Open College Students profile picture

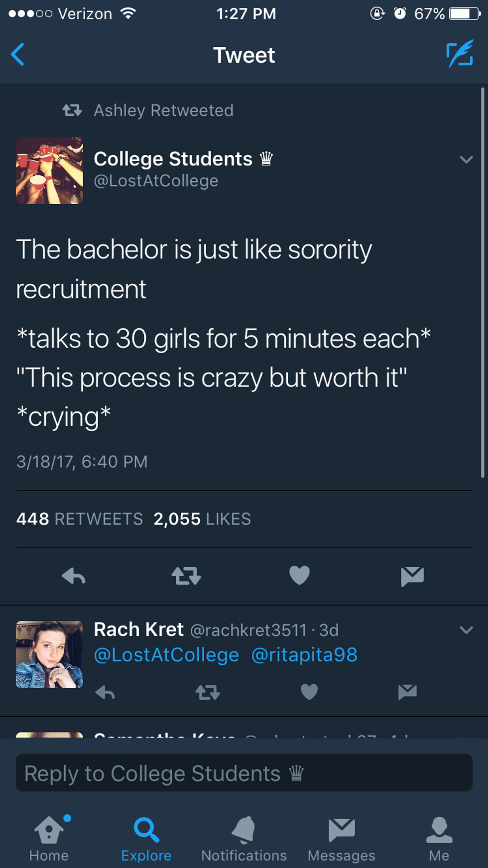click(x=49, y=170)
